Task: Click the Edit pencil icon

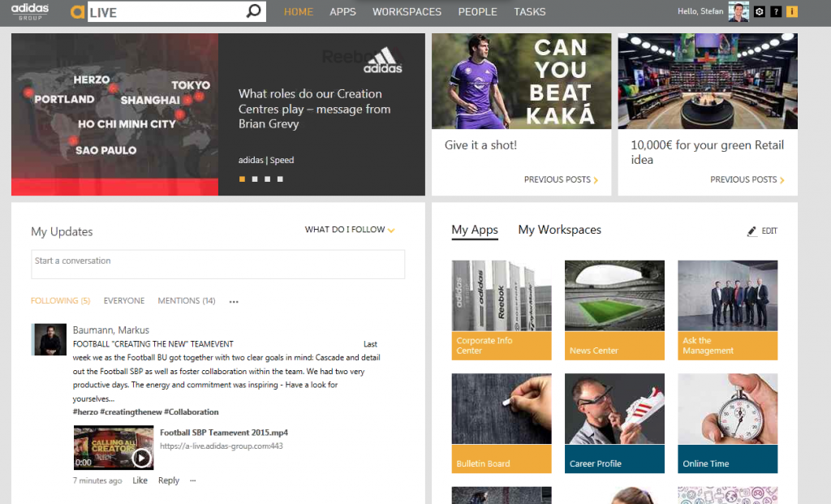Action: 751,231
